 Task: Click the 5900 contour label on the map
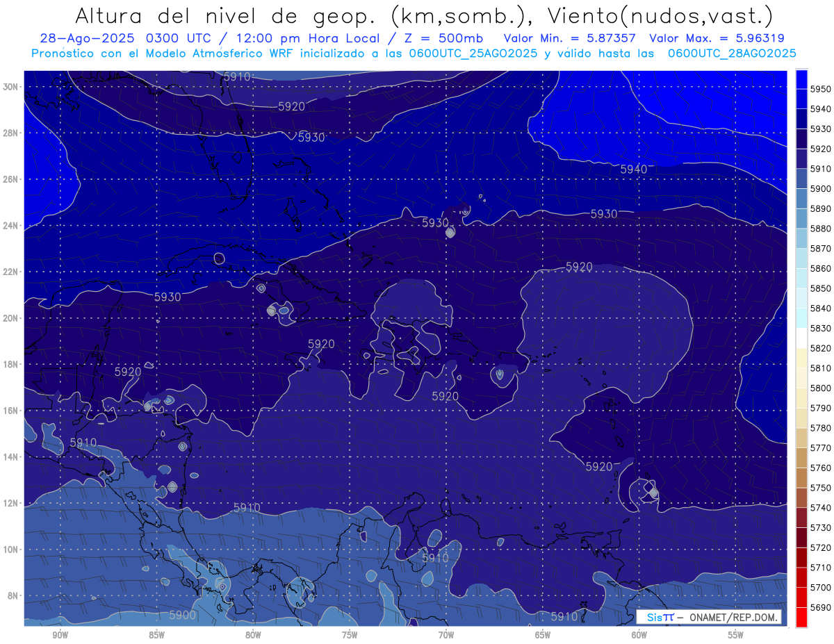[183, 615]
